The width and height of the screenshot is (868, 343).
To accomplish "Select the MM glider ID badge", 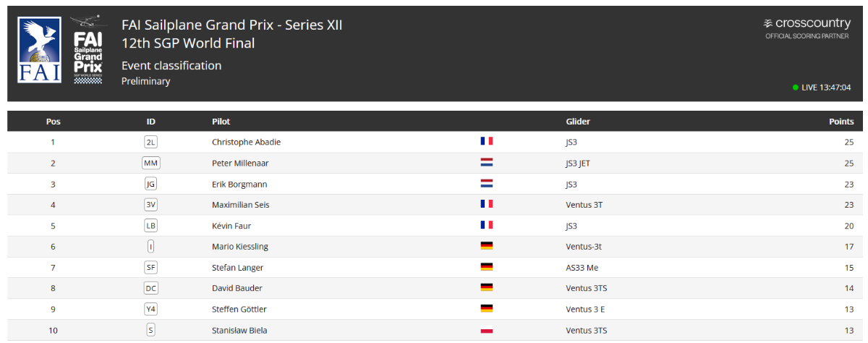I will [151, 163].
